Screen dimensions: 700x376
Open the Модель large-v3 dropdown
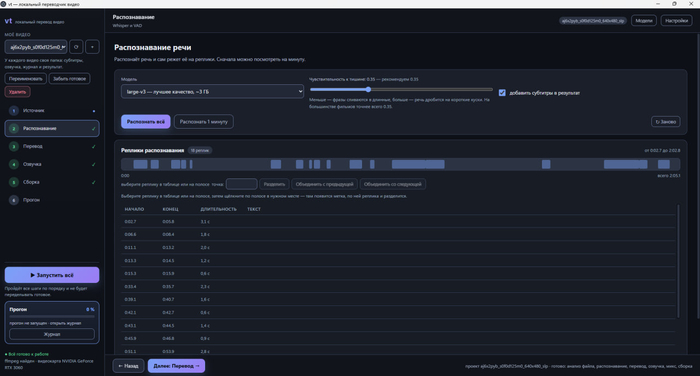pos(212,92)
